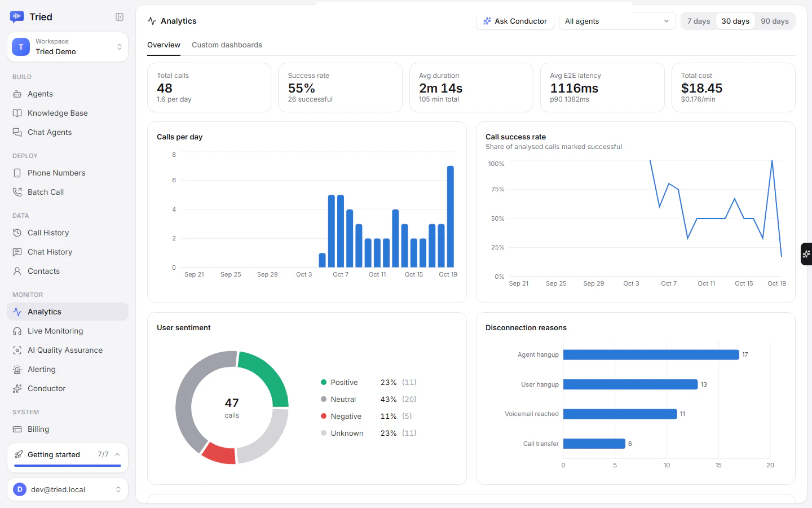Click the Avg E2E latency 1116ms value
Image resolution: width=812 pixels, height=508 pixels.
[x=574, y=88]
